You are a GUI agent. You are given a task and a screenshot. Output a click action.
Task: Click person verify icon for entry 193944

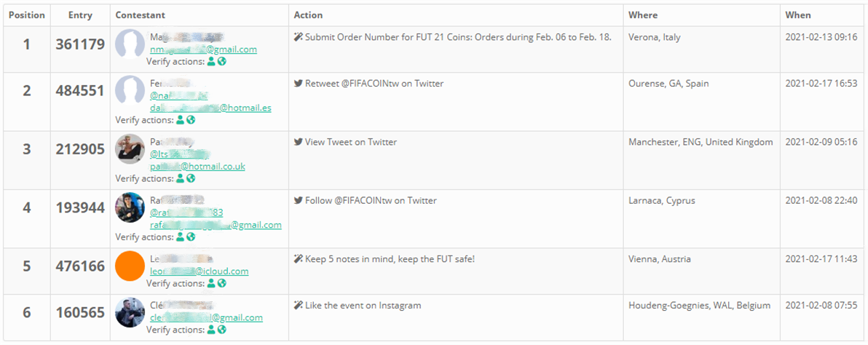(x=181, y=237)
